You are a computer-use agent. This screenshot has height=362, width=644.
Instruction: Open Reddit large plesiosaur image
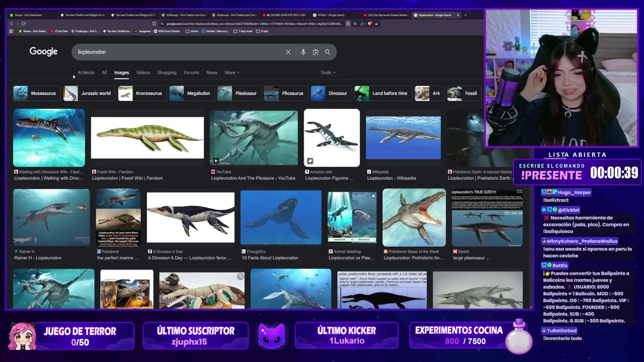pos(487,217)
